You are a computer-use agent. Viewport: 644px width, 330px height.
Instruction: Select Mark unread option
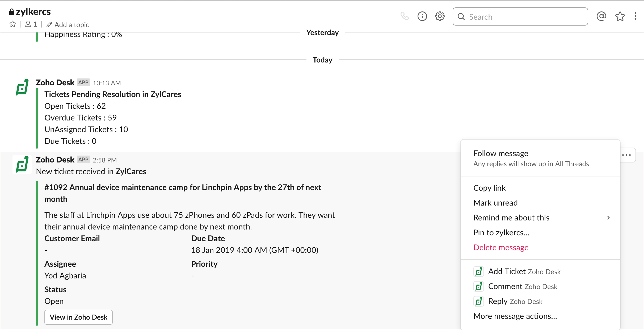[495, 203]
